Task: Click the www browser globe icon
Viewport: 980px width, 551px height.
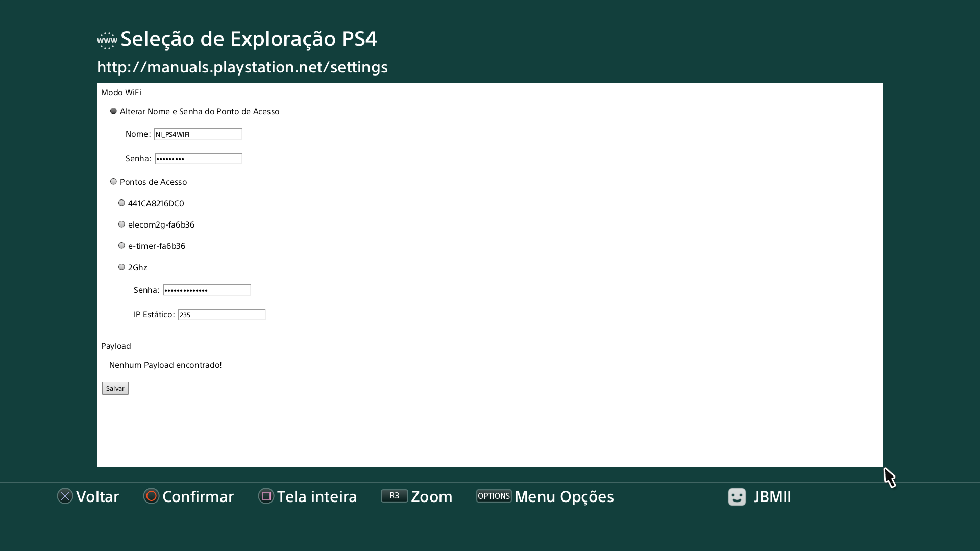Action: click(107, 40)
